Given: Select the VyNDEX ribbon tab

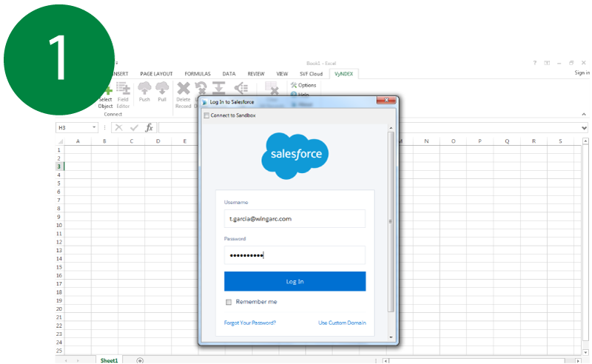Looking at the screenshot, I should (x=343, y=74).
